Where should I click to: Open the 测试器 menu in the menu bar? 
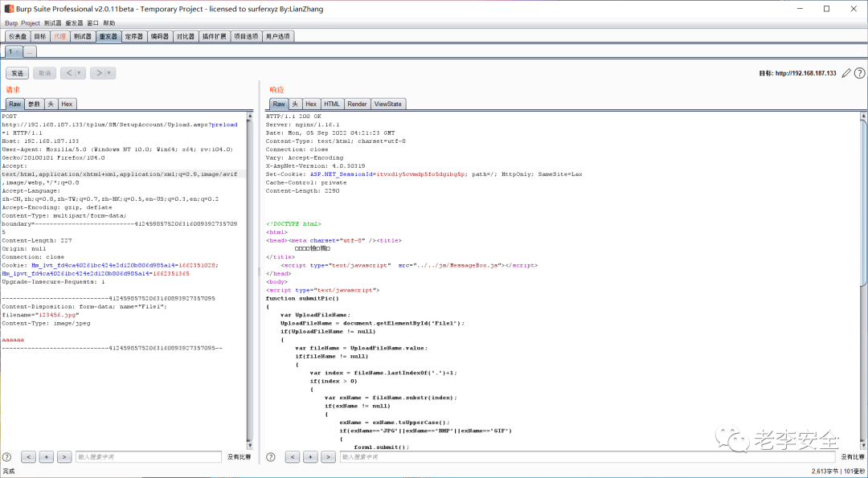pos(52,23)
